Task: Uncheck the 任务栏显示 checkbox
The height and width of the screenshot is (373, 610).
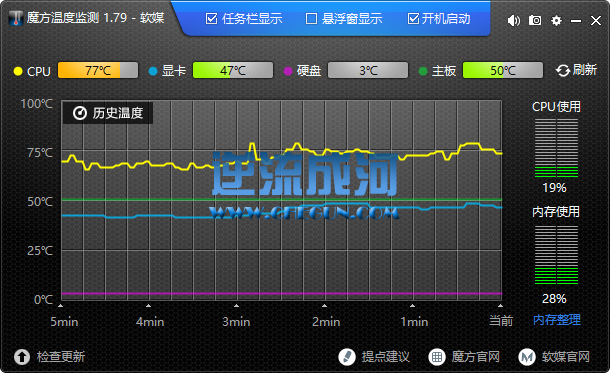Action: point(211,18)
